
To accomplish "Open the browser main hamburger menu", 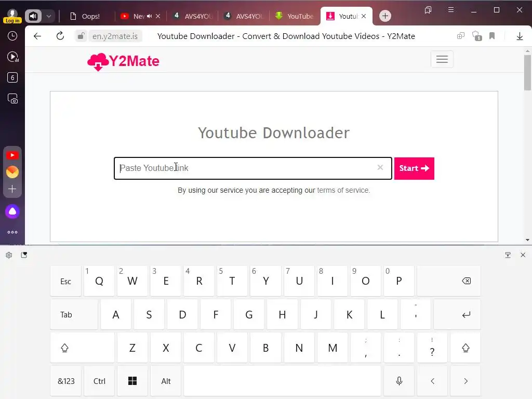I will (451, 10).
